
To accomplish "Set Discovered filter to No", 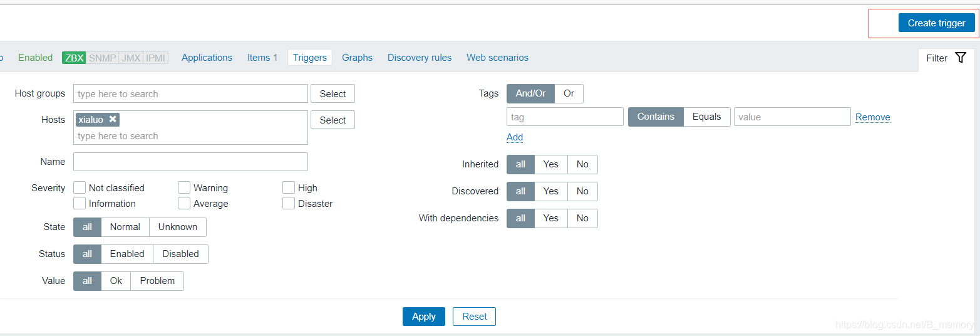I will tap(582, 191).
